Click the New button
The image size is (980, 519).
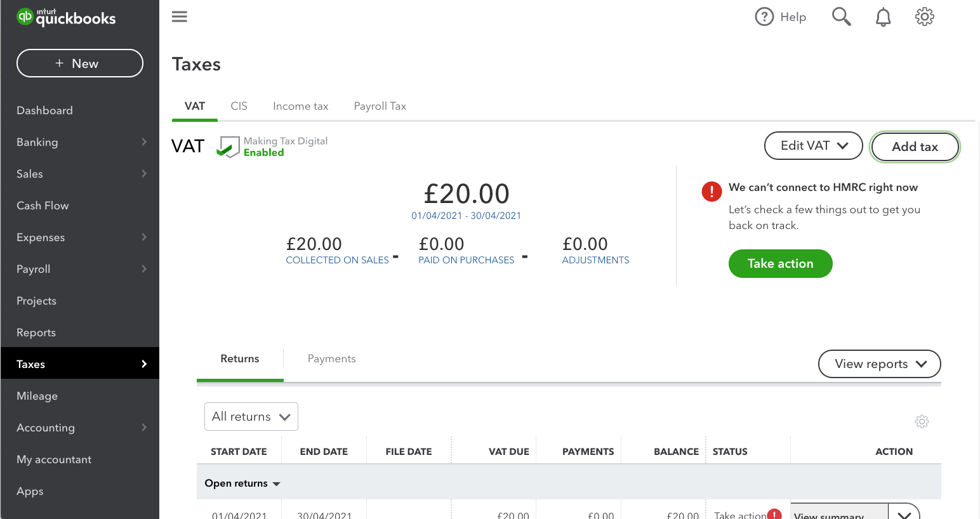click(x=79, y=63)
